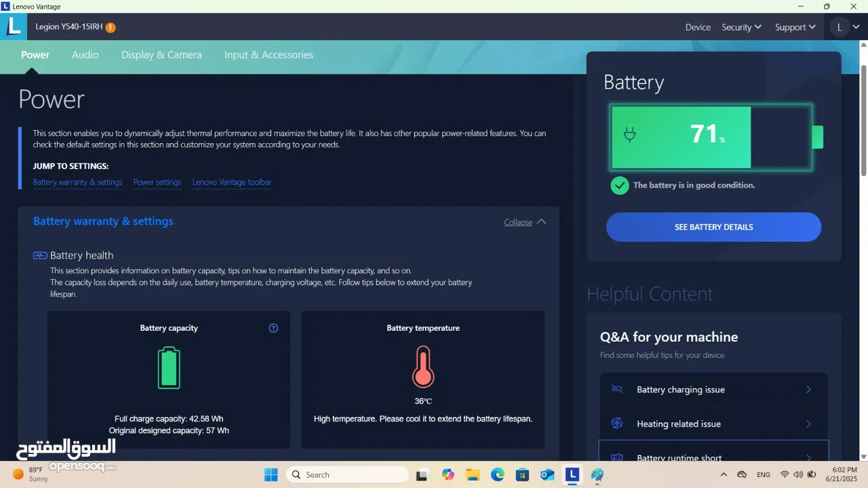Open the Battery runtime short article

click(713, 452)
